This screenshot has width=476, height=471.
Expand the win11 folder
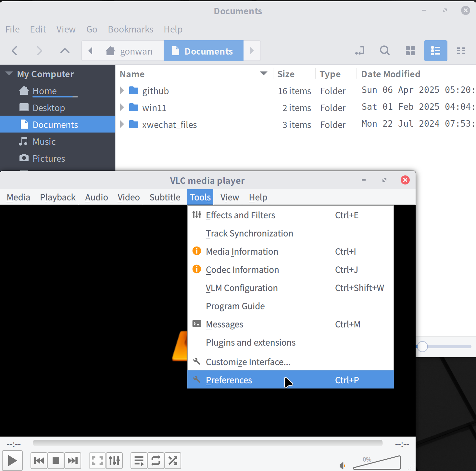[x=122, y=108]
